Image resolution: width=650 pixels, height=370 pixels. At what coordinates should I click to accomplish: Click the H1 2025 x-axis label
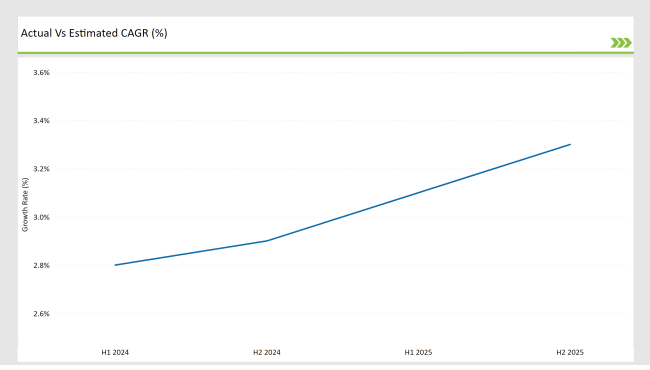[x=418, y=353]
